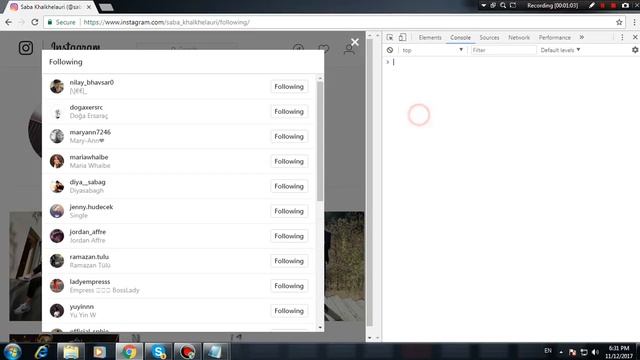The image size is (640, 360).
Task: Toggle the device toolbar icon in DevTools
Action: [402, 38]
